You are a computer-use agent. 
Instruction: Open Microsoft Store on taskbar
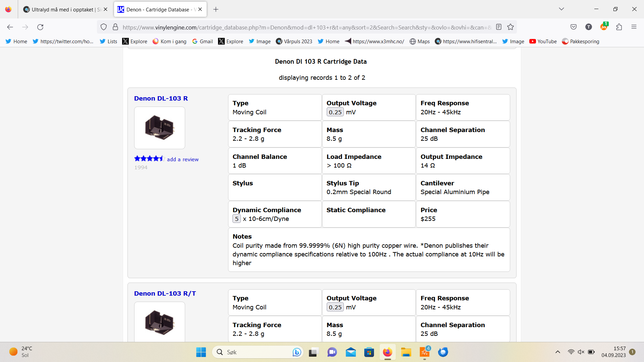(x=369, y=352)
